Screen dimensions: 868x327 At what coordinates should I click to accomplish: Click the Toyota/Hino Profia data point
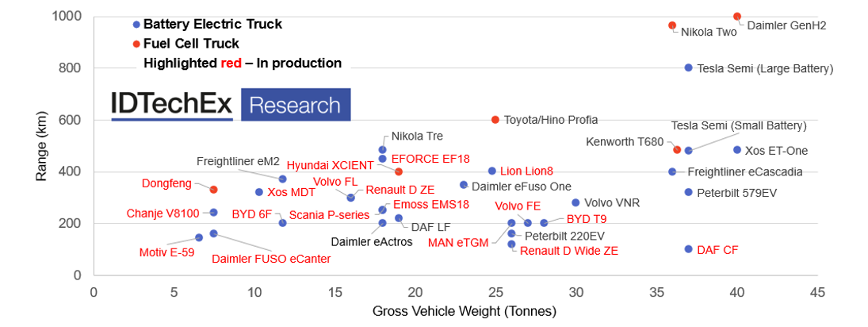tap(495, 119)
